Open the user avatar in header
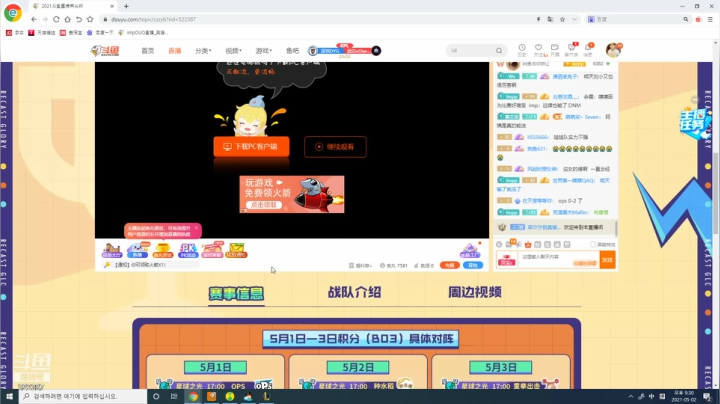 613,50
